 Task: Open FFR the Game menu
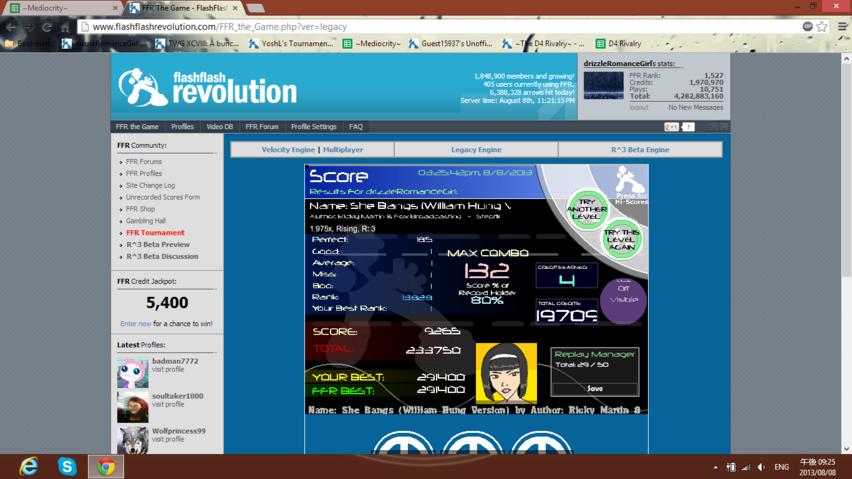point(137,127)
